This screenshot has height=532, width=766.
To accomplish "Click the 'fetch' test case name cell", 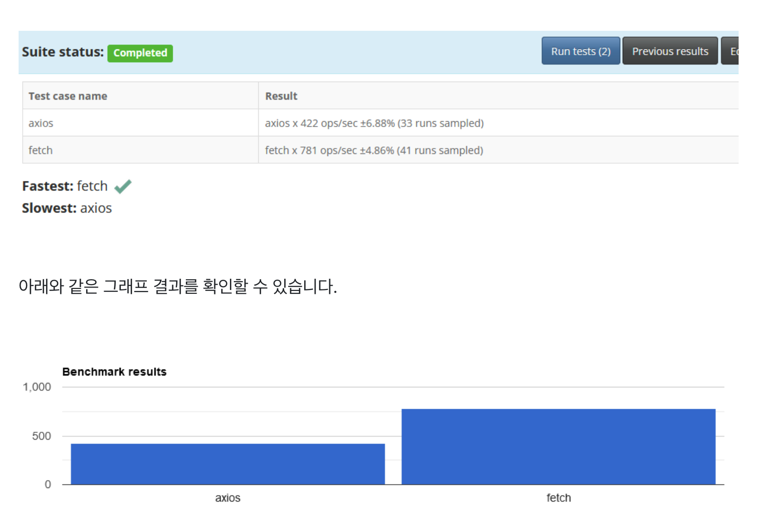I will pos(140,150).
